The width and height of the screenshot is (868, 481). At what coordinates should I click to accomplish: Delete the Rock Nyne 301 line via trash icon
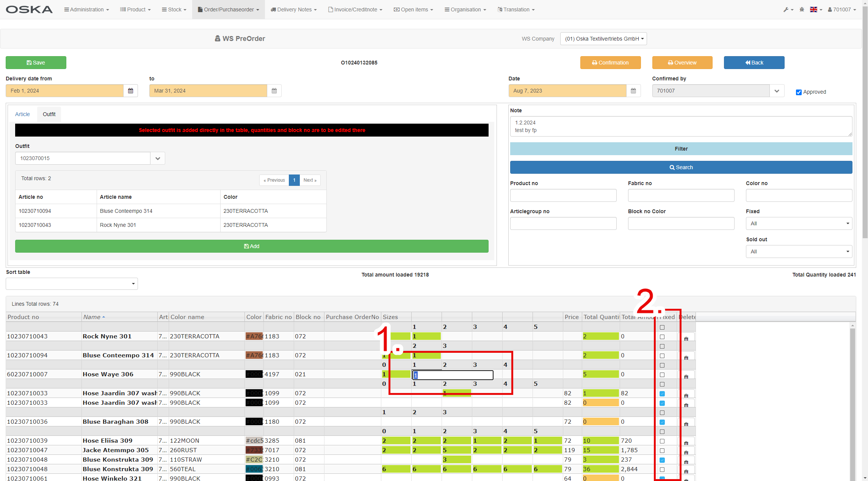click(686, 338)
